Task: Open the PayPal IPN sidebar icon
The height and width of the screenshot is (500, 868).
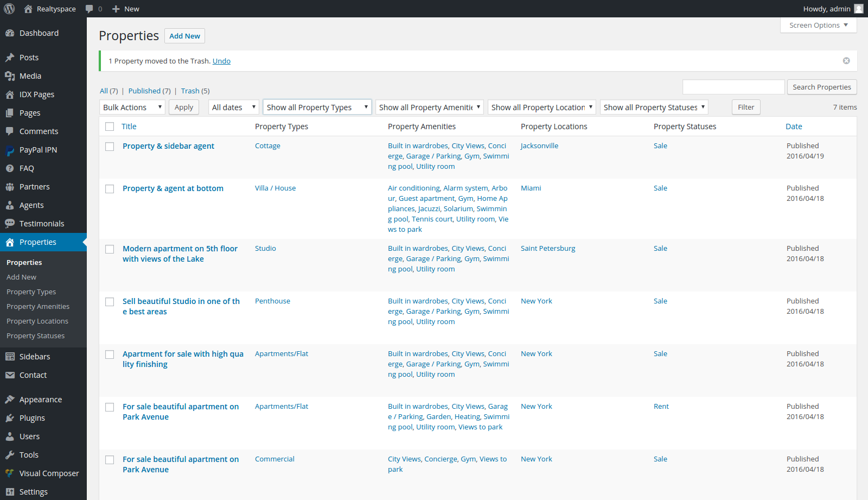Action: click(10, 150)
